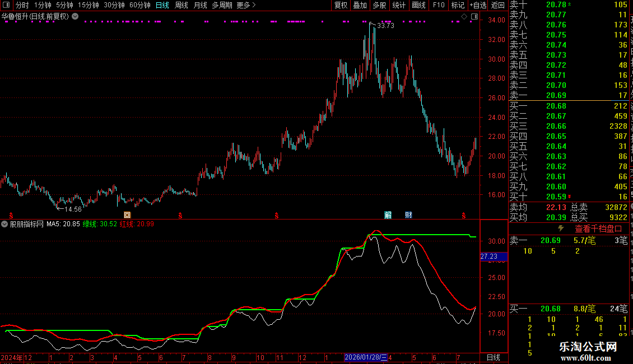Select the 买九 20.60 order row
The image size is (633, 364).
click(x=569, y=186)
